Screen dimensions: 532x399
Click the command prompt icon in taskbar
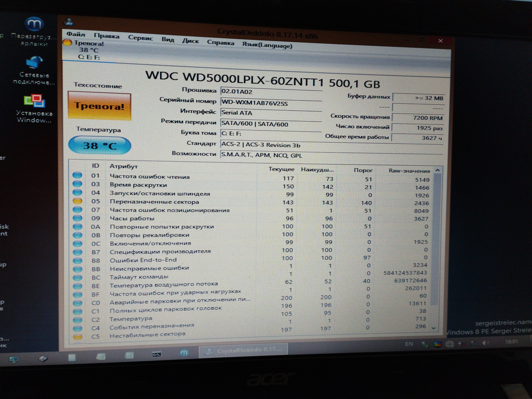coord(157,354)
